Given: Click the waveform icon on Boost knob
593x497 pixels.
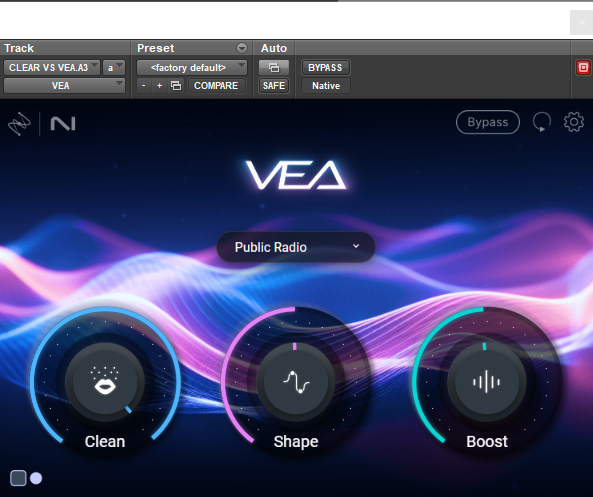Looking at the screenshot, I should pyautogui.click(x=486, y=382).
